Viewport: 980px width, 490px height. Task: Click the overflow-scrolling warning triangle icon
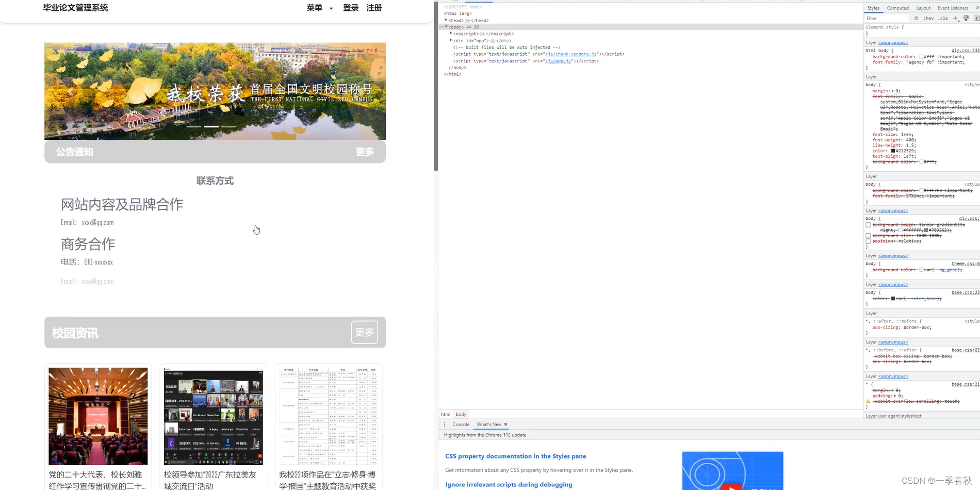pos(868,401)
